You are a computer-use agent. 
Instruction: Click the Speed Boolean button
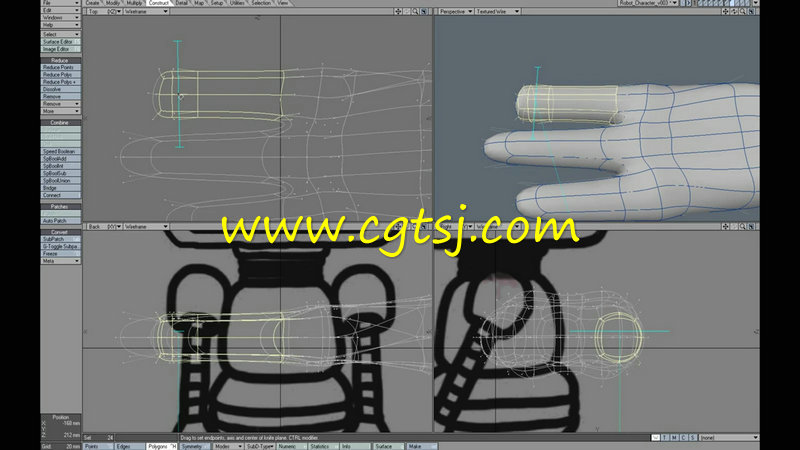pos(61,152)
